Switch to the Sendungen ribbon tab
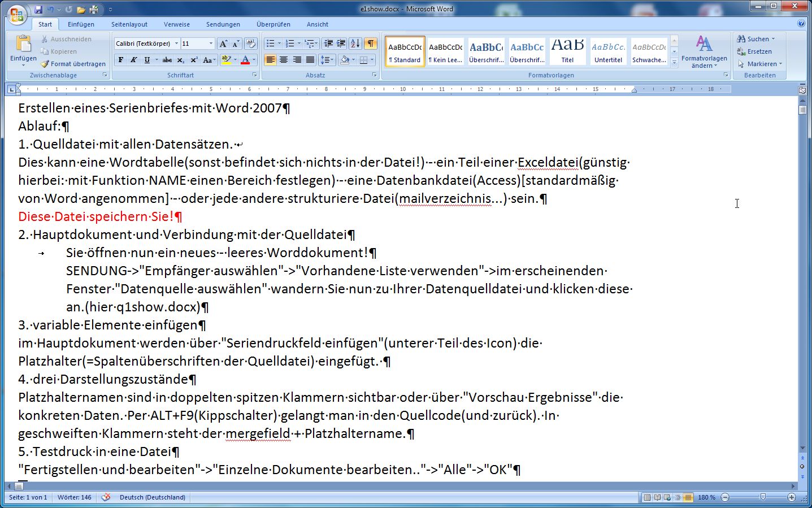This screenshot has width=812, height=508. click(223, 24)
